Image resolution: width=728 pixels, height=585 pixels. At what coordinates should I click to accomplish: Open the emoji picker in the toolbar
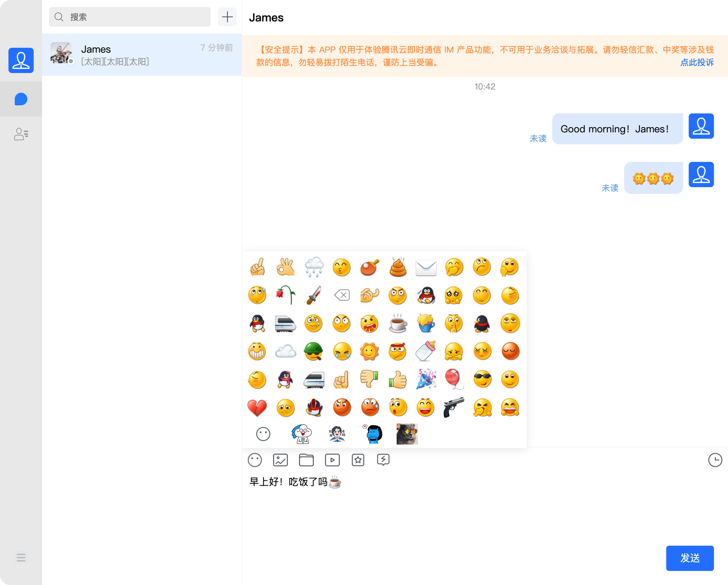255,460
